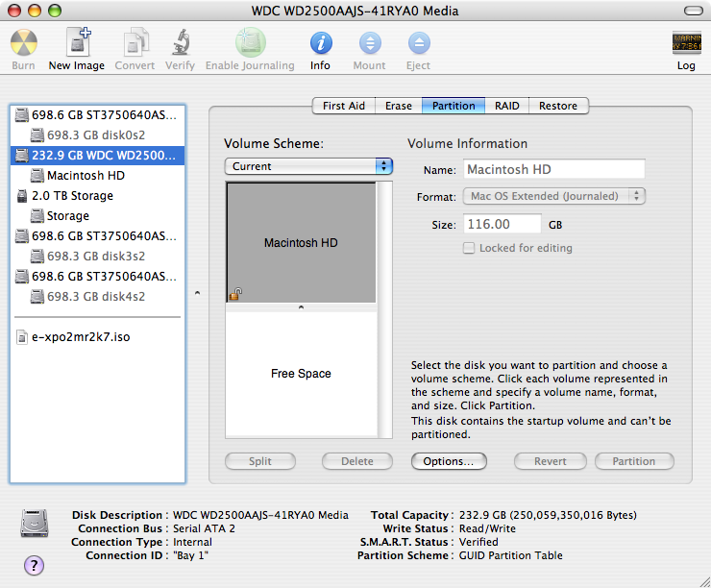Switch to the Partition tab

[454, 106]
